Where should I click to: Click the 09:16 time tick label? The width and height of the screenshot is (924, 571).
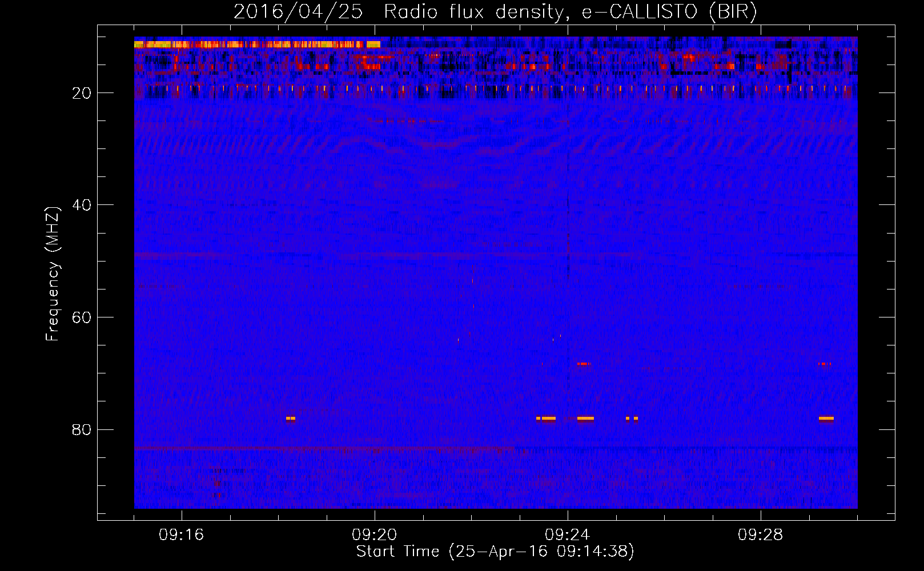click(182, 535)
